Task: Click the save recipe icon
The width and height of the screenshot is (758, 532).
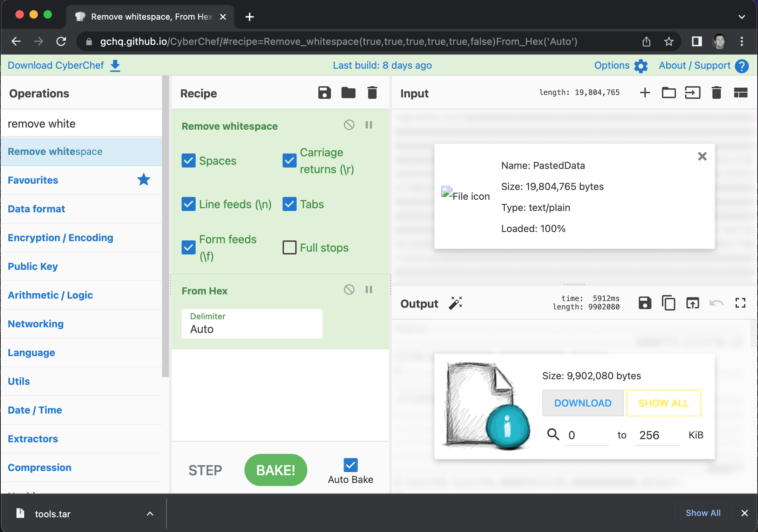Action: click(324, 93)
